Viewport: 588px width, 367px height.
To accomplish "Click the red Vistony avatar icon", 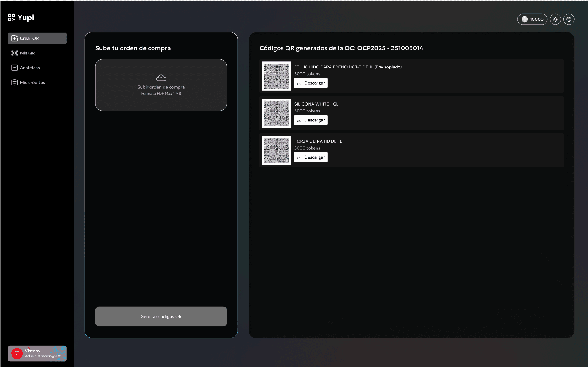I will point(17,354).
